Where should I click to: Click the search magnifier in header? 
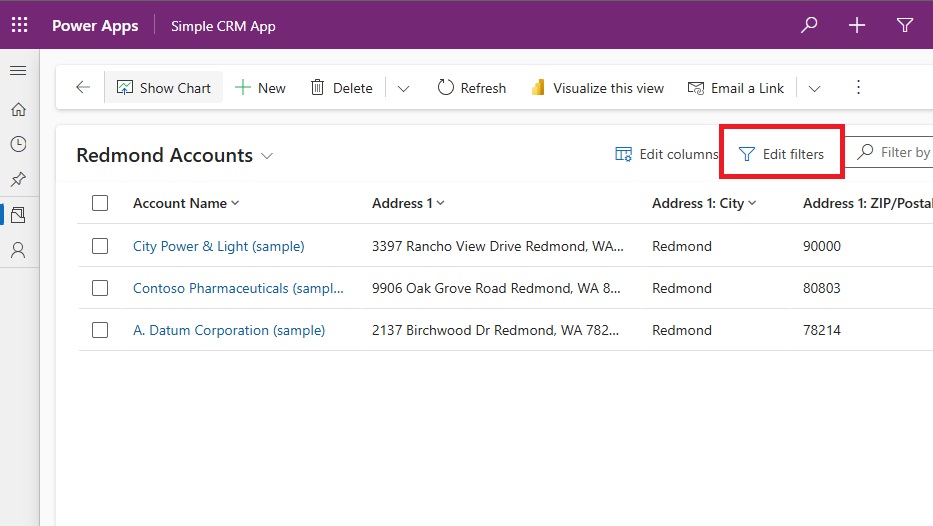(x=809, y=25)
